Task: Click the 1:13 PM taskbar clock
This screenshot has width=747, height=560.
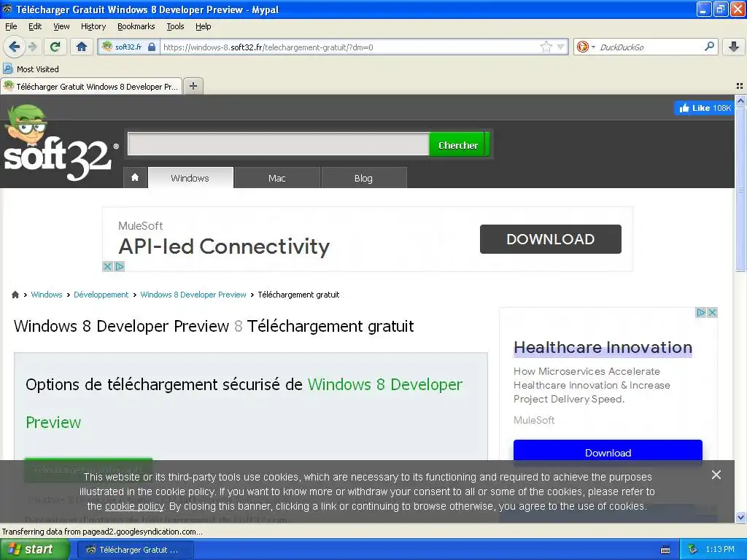Action: click(720, 550)
